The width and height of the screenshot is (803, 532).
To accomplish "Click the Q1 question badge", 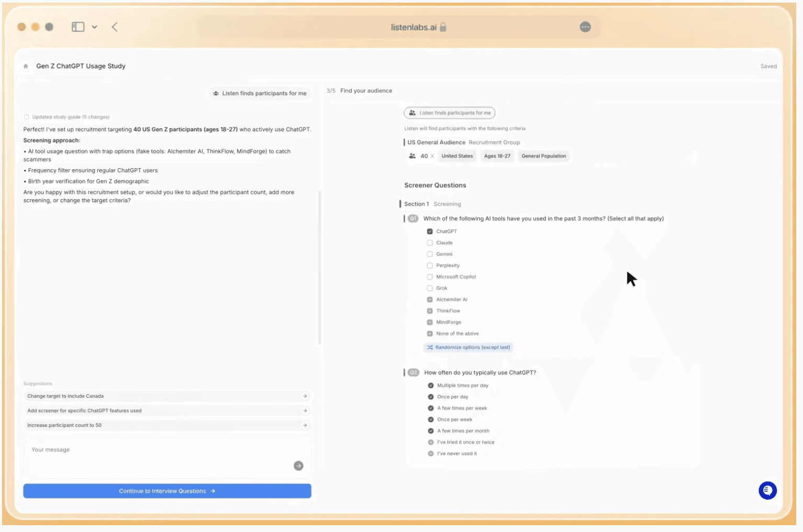I will tap(413, 219).
